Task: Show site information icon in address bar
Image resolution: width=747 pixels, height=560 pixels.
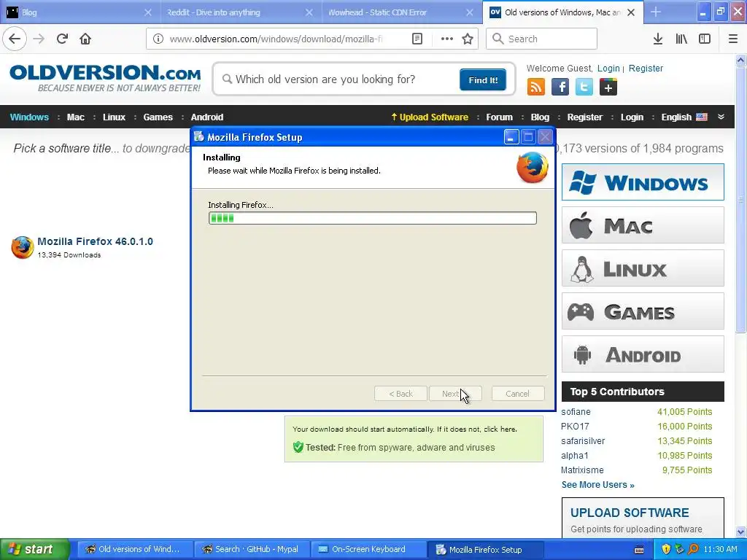Action: click(x=158, y=39)
